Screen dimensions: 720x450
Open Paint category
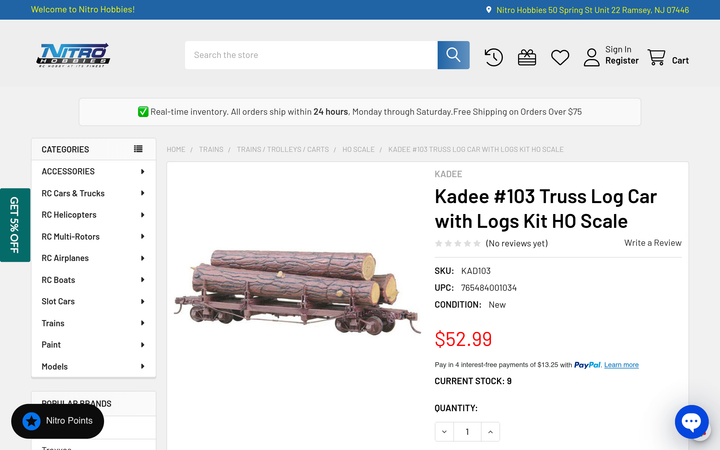(x=51, y=345)
